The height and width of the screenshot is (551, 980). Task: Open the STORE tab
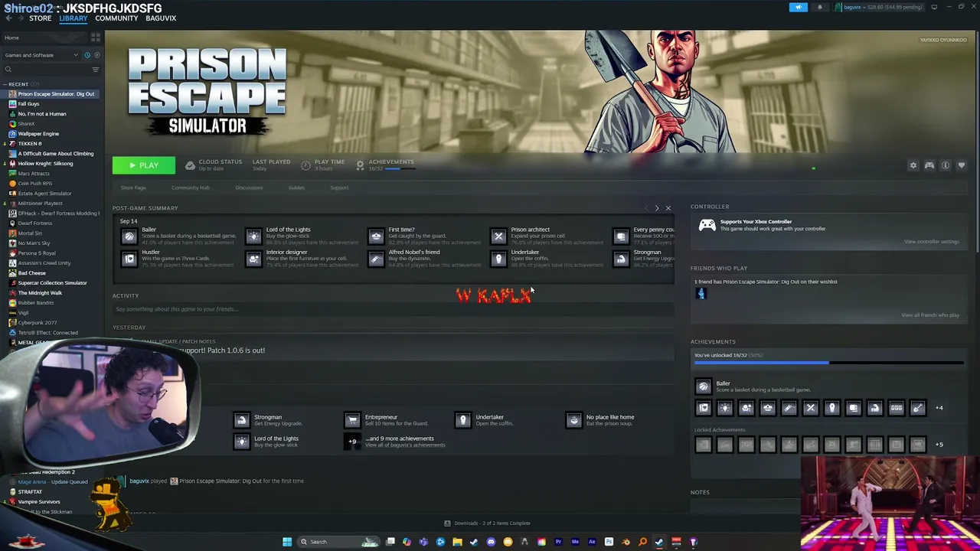[40, 18]
